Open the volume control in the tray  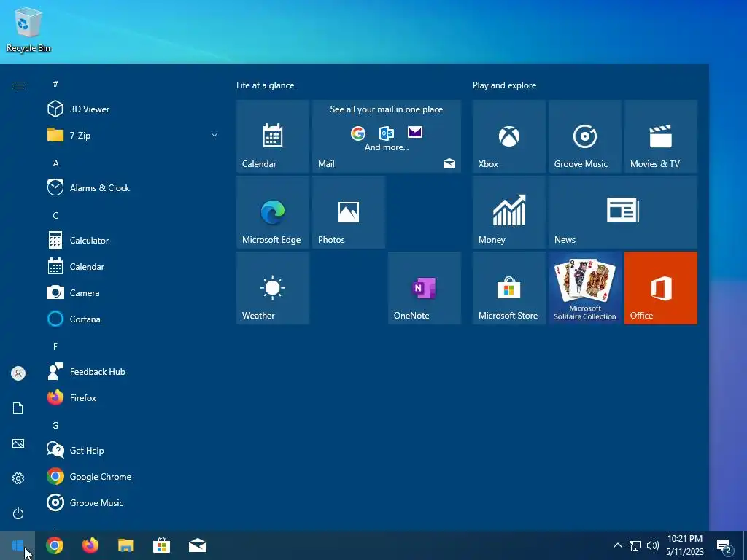tap(653, 545)
